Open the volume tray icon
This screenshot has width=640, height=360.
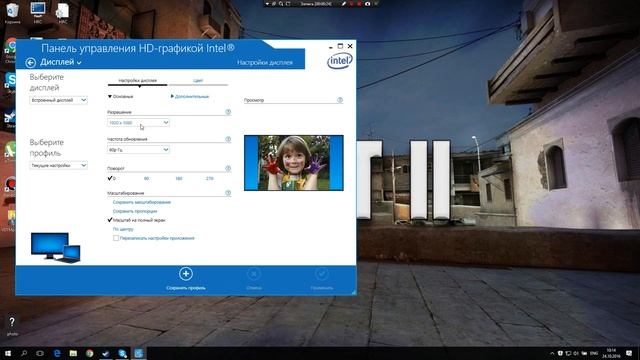[x=576, y=353]
